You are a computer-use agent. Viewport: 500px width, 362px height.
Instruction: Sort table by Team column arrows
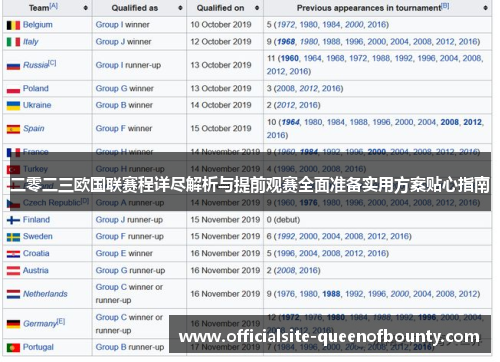[x=86, y=8]
